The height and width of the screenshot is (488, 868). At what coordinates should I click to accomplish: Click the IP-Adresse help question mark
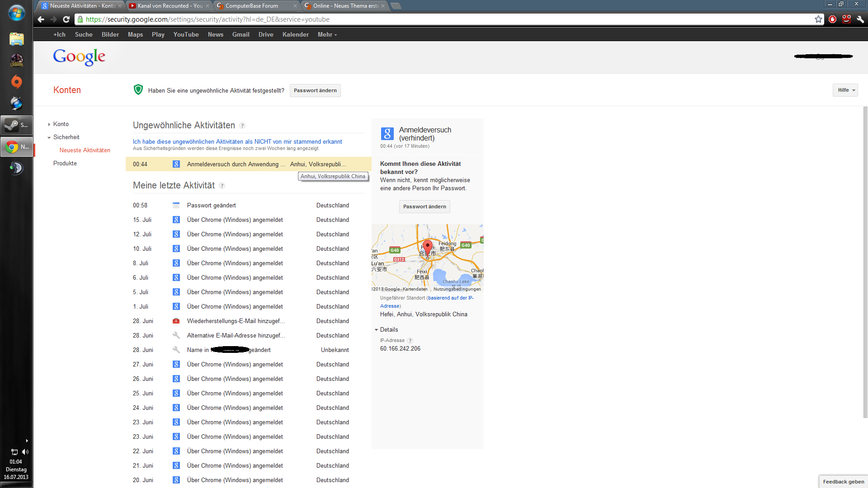[410, 341]
